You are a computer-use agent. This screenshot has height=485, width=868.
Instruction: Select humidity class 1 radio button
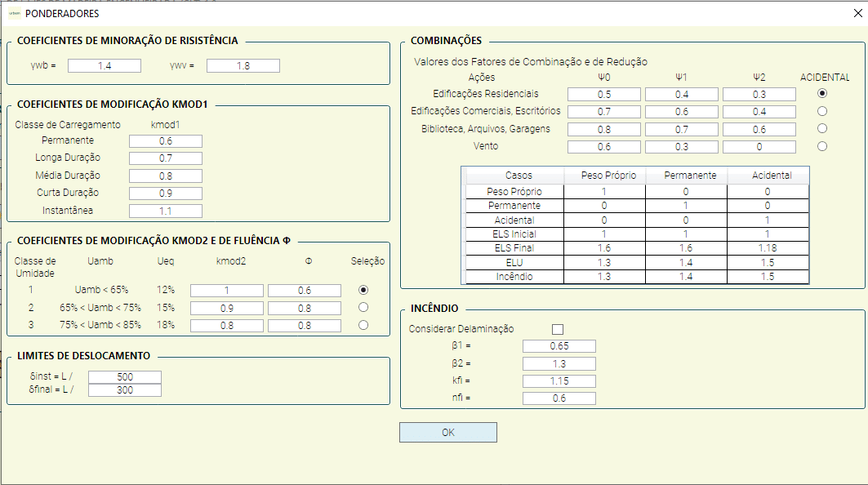coord(363,290)
